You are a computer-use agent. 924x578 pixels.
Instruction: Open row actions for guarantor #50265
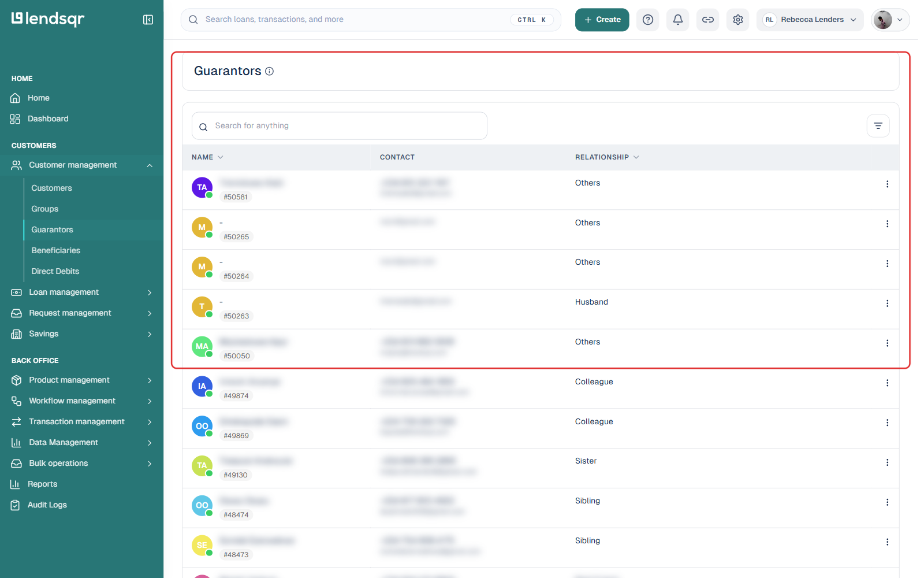887,224
